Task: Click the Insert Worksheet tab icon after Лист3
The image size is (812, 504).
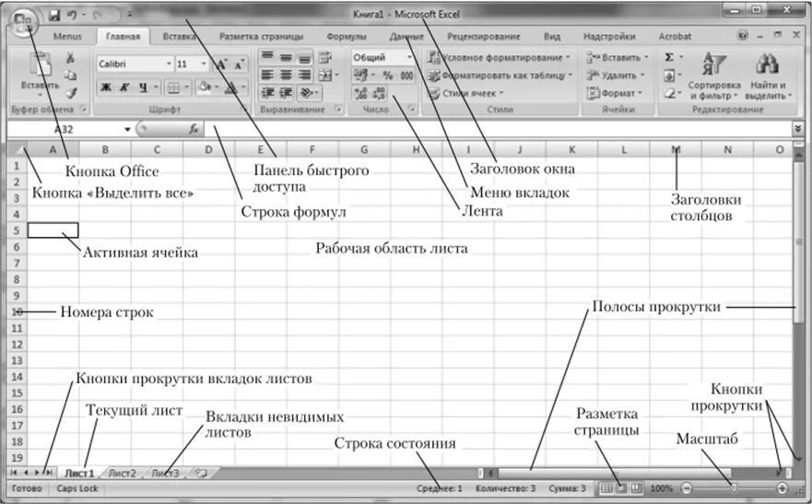Action: click(x=202, y=473)
